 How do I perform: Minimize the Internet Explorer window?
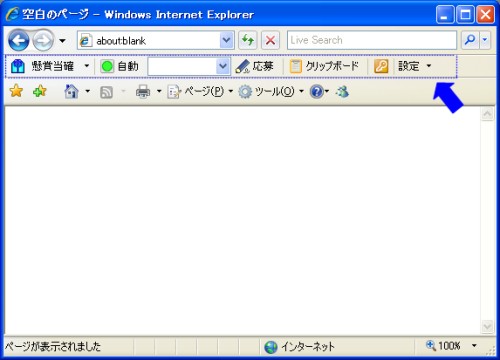pyautogui.click(x=444, y=15)
